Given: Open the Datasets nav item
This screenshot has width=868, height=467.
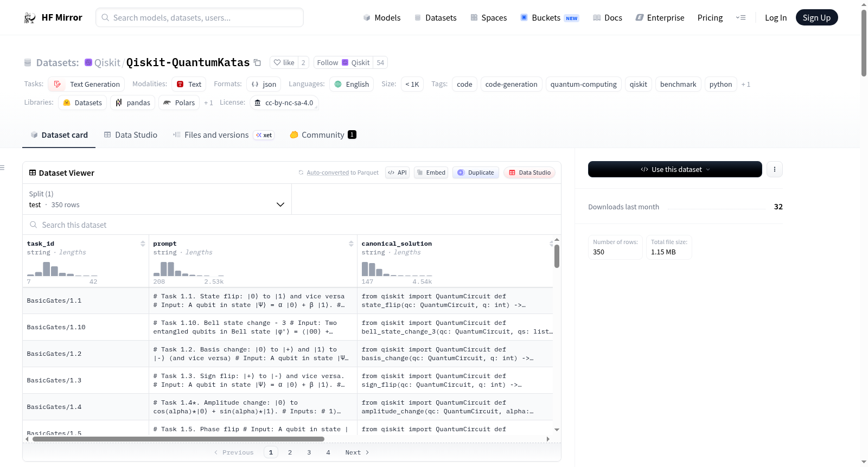Looking at the screenshot, I should tap(436, 17).
